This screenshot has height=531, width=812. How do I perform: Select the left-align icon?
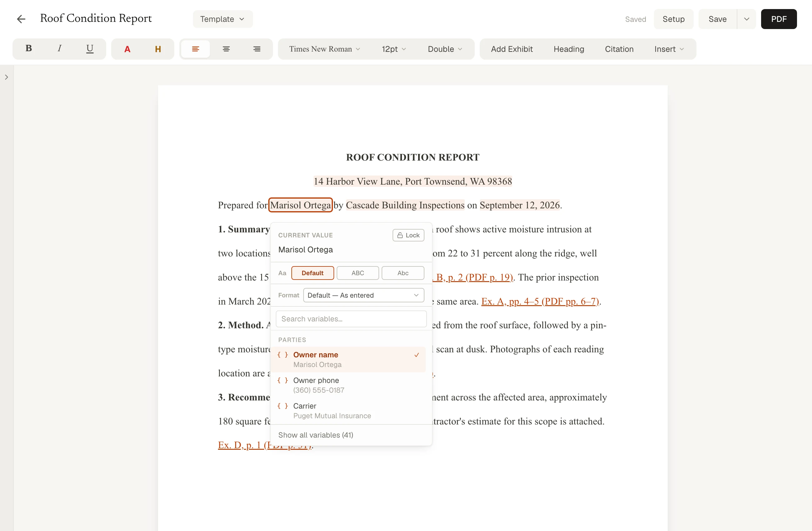click(196, 49)
